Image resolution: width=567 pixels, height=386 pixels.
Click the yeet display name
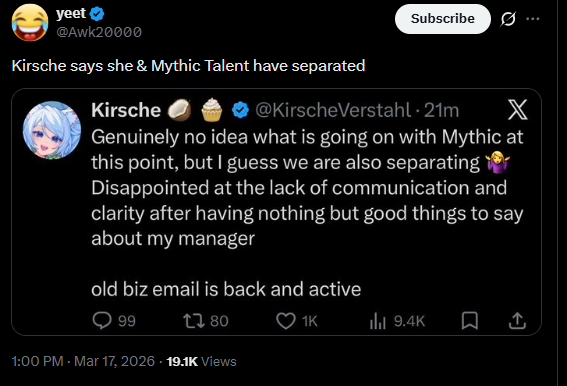pos(71,13)
